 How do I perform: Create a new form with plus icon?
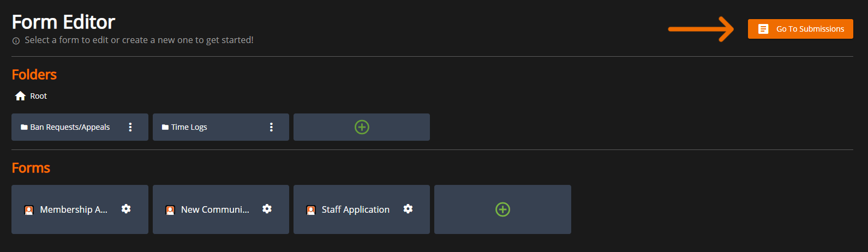coord(502,209)
